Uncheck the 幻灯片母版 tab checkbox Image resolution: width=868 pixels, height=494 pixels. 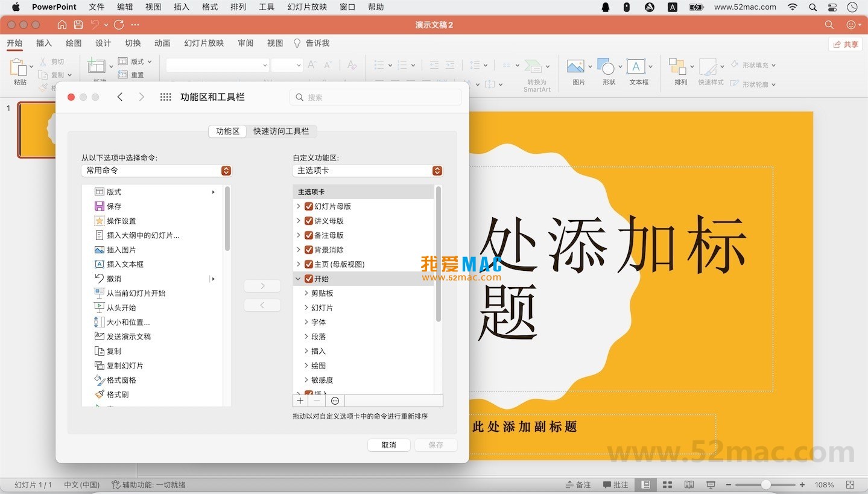(x=309, y=206)
